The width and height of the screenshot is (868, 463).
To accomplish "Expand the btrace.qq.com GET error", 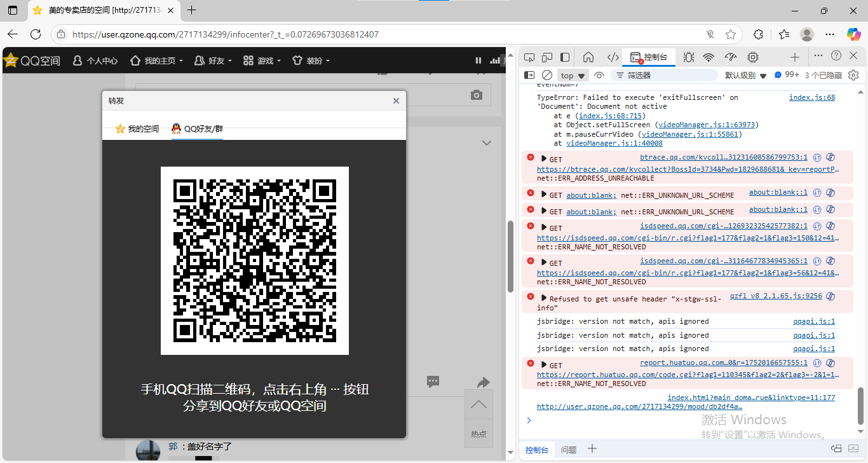I will (x=544, y=158).
